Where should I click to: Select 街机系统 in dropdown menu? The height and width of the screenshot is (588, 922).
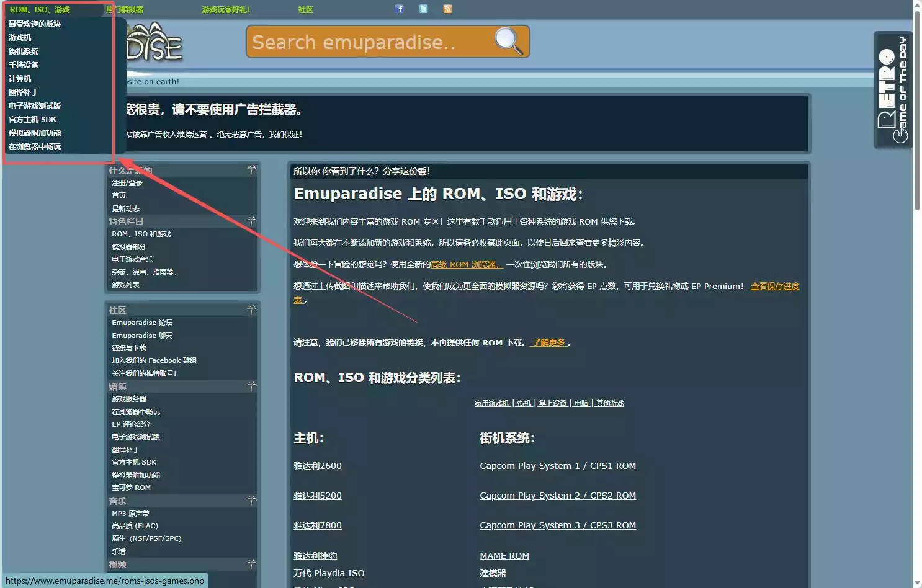tap(24, 51)
